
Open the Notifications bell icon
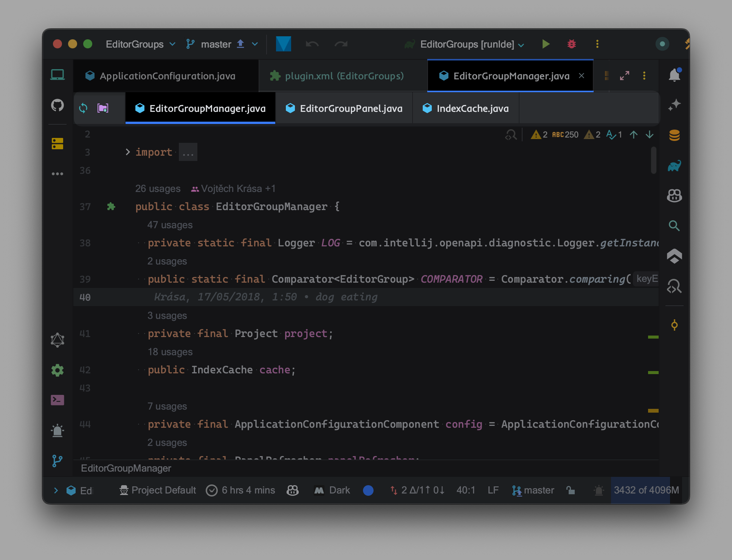[x=674, y=75]
